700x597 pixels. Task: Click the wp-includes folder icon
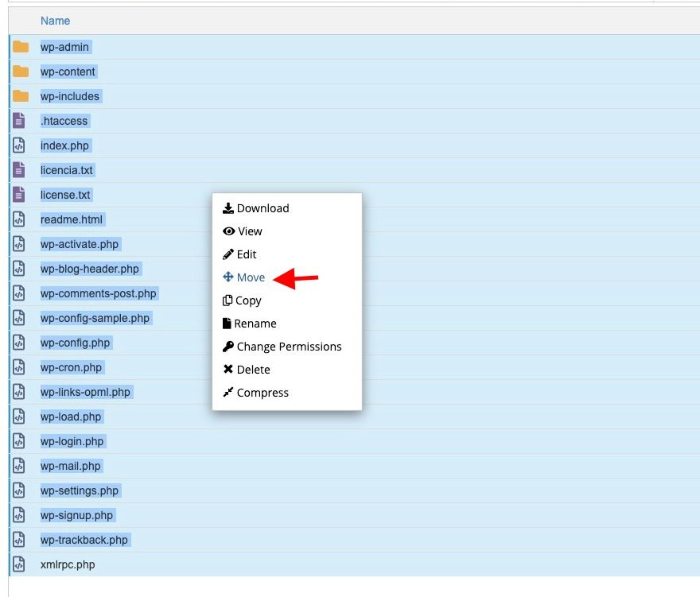pos(21,96)
